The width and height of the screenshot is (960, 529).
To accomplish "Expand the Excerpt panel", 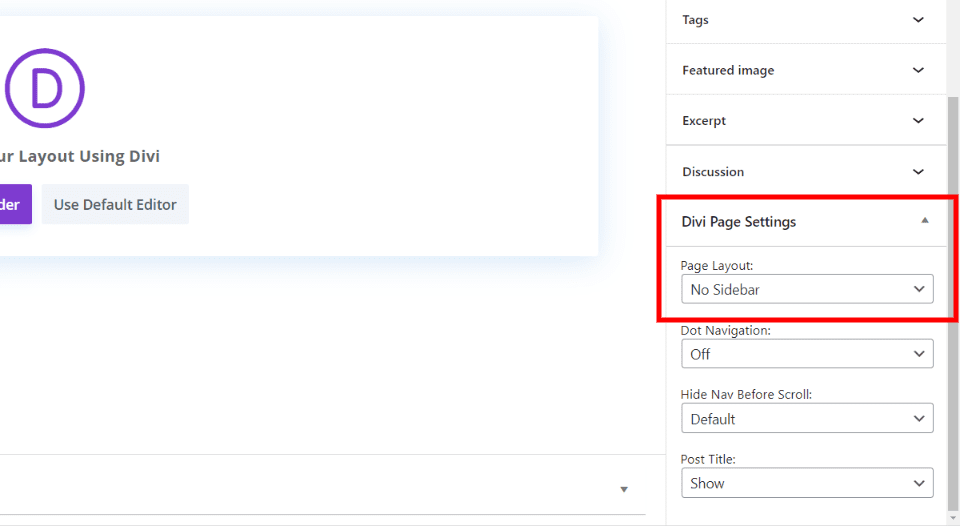I will (x=806, y=121).
